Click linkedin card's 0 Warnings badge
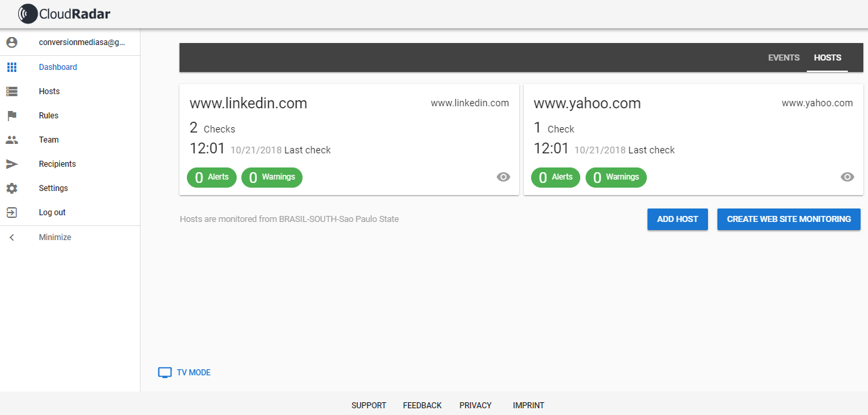The image size is (868, 415). pyautogui.click(x=272, y=178)
